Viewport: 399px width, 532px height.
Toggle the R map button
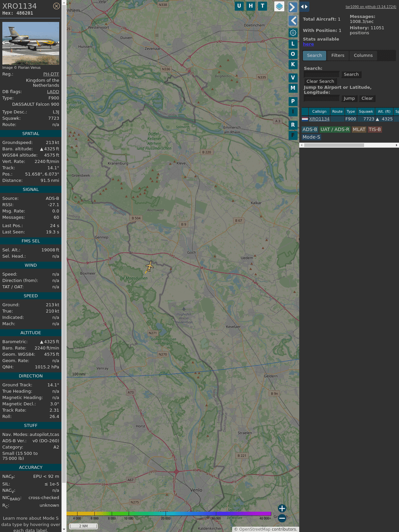point(293,125)
